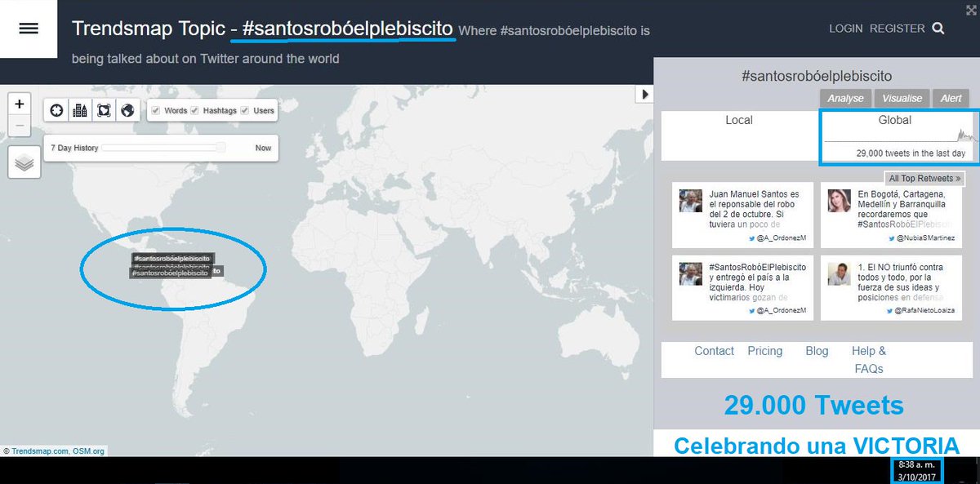
Task: Zoom out the map with minus button
Action: pyautogui.click(x=20, y=126)
